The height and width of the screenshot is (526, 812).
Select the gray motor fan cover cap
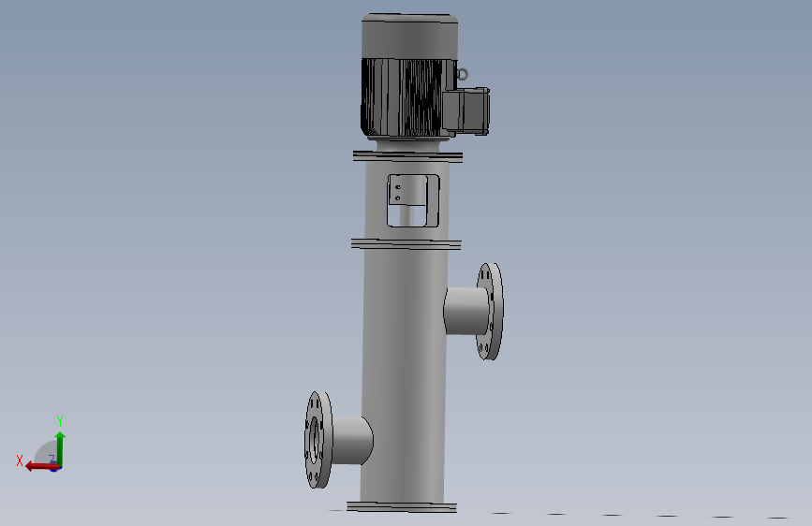[409, 37]
